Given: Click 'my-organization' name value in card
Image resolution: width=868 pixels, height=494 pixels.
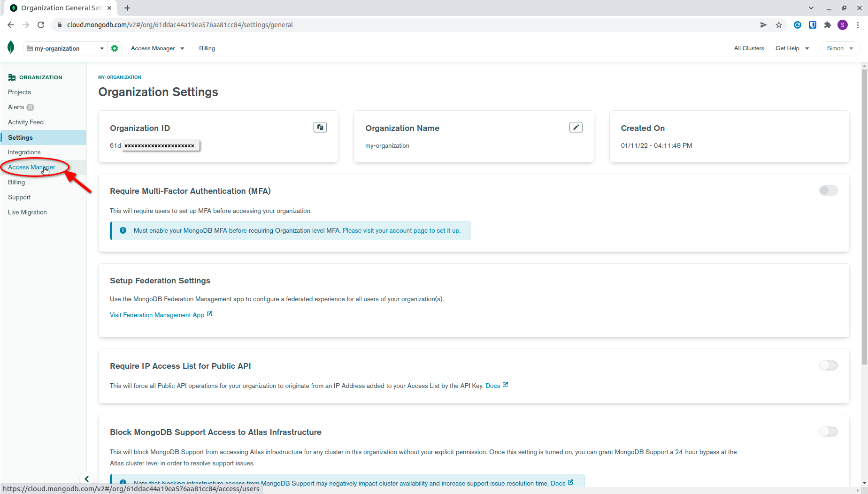Looking at the screenshot, I should (387, 145).
